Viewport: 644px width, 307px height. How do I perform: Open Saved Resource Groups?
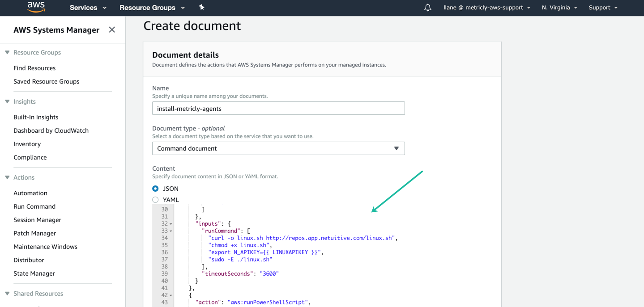(x=47, y=81)
